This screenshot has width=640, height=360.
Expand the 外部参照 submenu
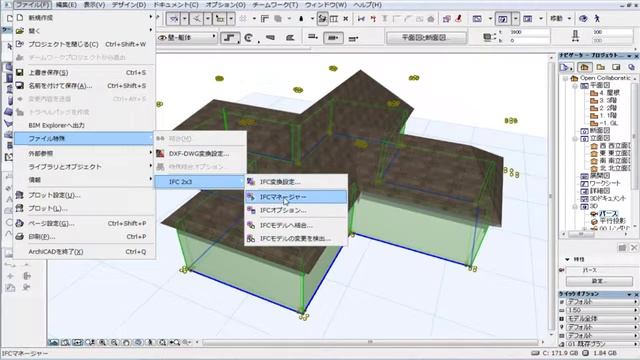[x=84, y=153]
